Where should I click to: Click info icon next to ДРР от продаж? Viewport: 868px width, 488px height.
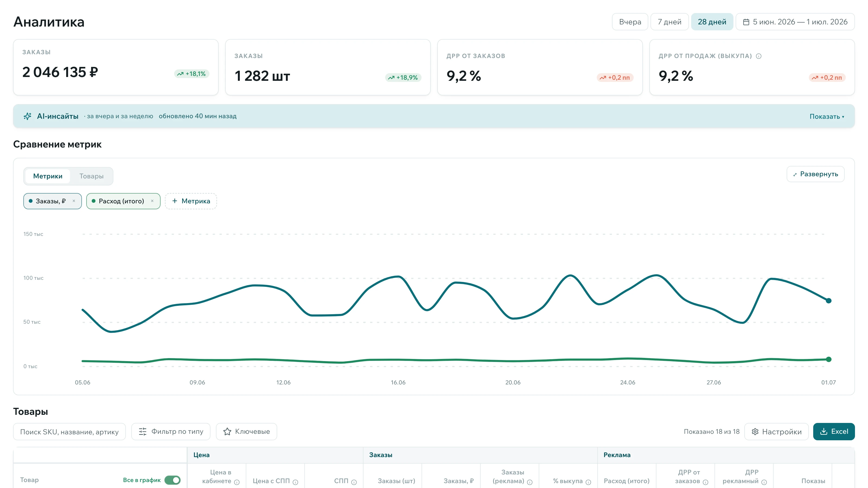(758, 56)
